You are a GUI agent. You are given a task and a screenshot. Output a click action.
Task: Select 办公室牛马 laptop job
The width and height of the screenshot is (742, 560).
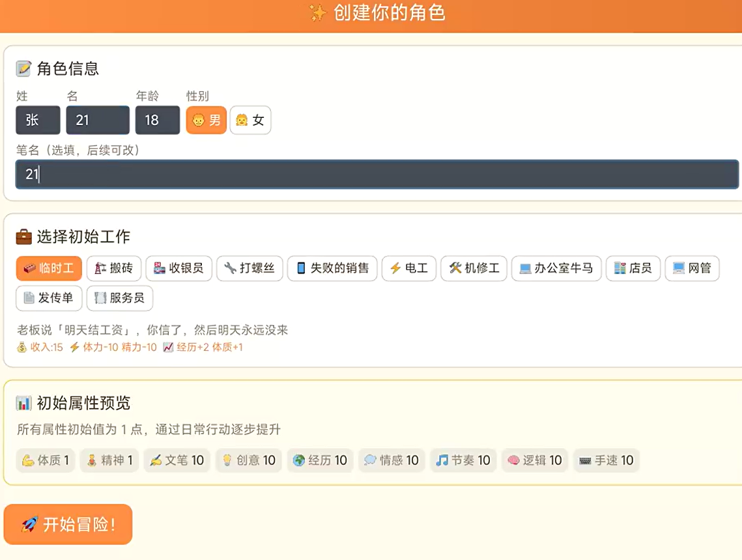[x=556, y=268]
